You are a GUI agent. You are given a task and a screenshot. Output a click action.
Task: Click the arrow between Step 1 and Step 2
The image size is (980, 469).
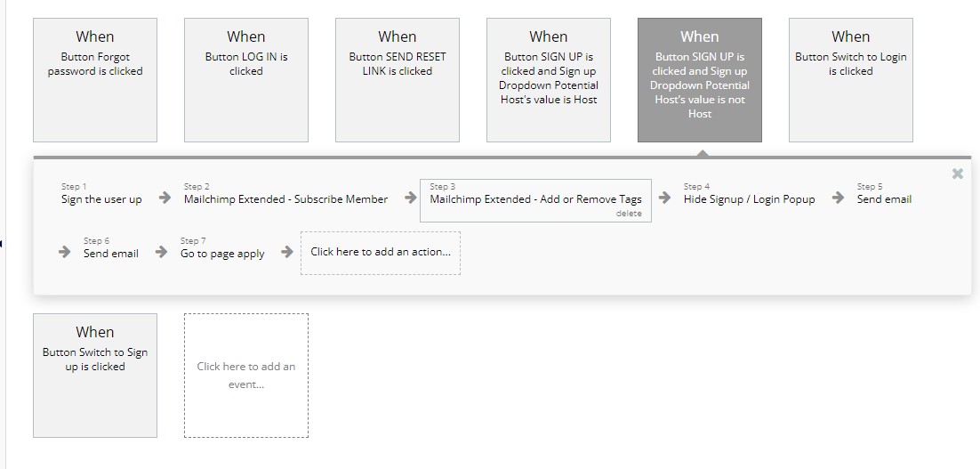(x=165, y=198)
